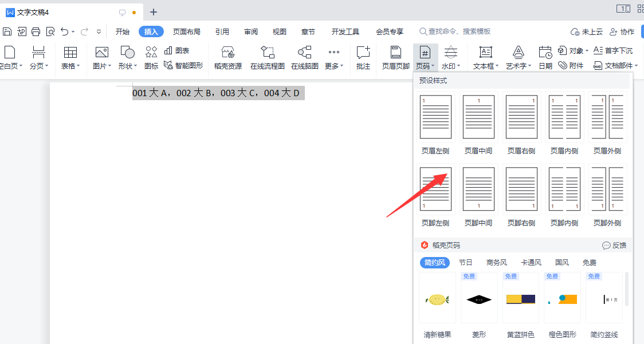The width and height of the screenshot is (644, 344).
Task: Open the 页面布局 tab
Action: (x=186, y=31)
